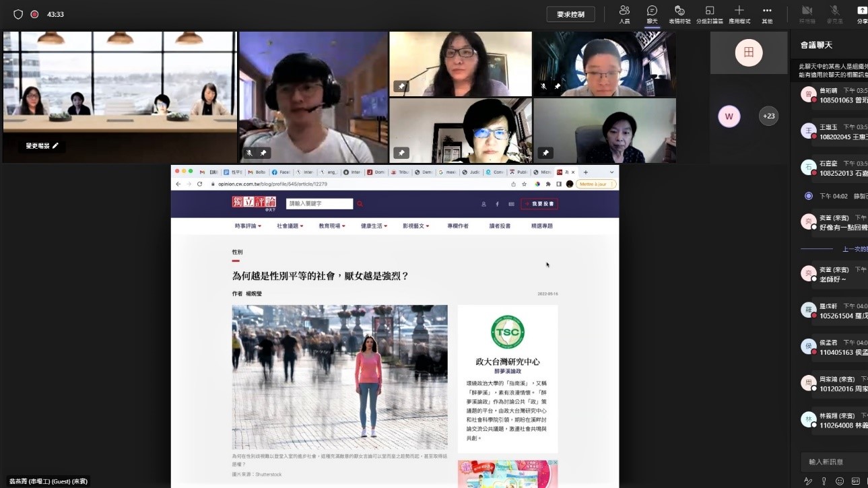Open 應用程式 apps menu

739,14
